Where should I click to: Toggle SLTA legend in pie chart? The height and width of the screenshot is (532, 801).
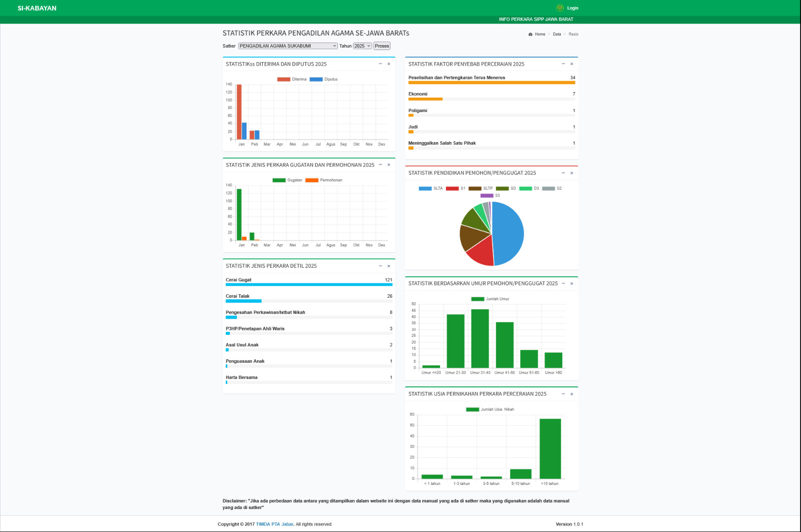click(431, 189)
